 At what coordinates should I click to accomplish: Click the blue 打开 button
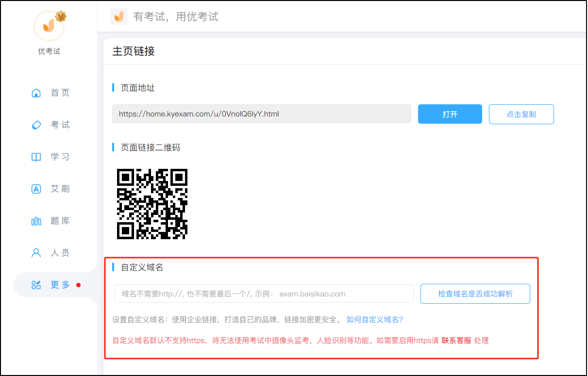coord(450,114)
